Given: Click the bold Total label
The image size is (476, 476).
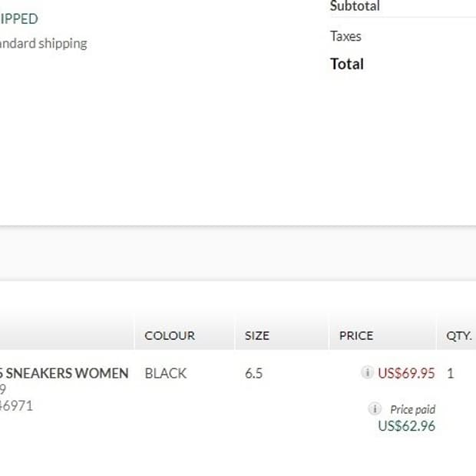Looking at the screenshot, I should point(347,64).
